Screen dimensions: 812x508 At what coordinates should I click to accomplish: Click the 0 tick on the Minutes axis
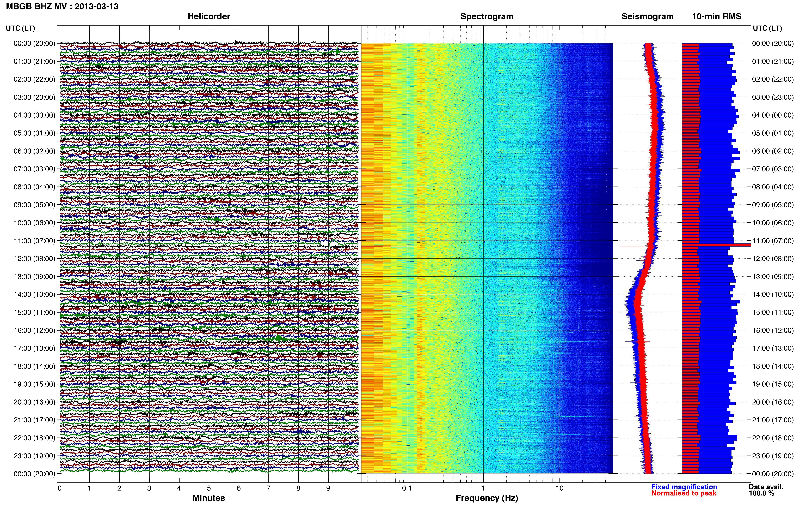(59, 488)
